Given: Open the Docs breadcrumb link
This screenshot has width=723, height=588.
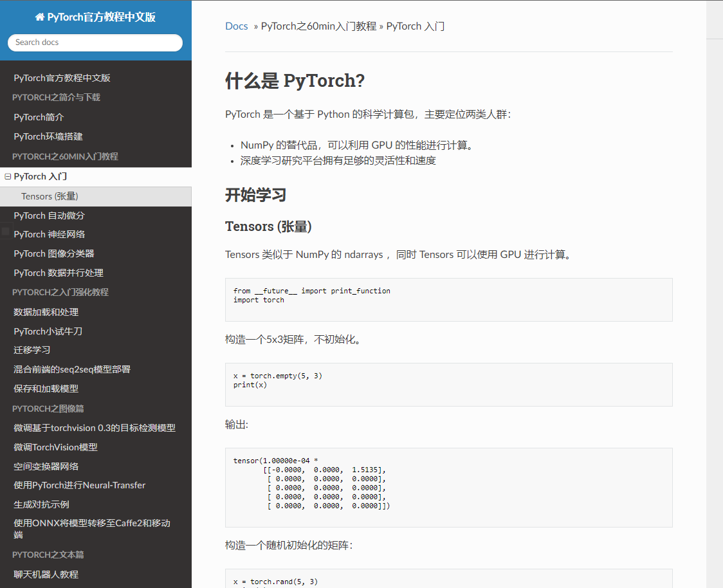Looking at the screenshot, I should point(236,26).
